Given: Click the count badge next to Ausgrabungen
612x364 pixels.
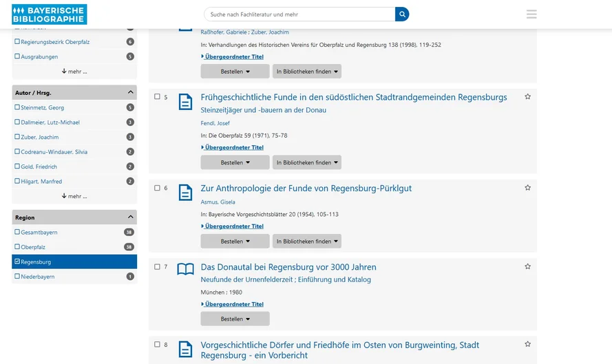Looking at the screenshot, I should coord(130,56).
